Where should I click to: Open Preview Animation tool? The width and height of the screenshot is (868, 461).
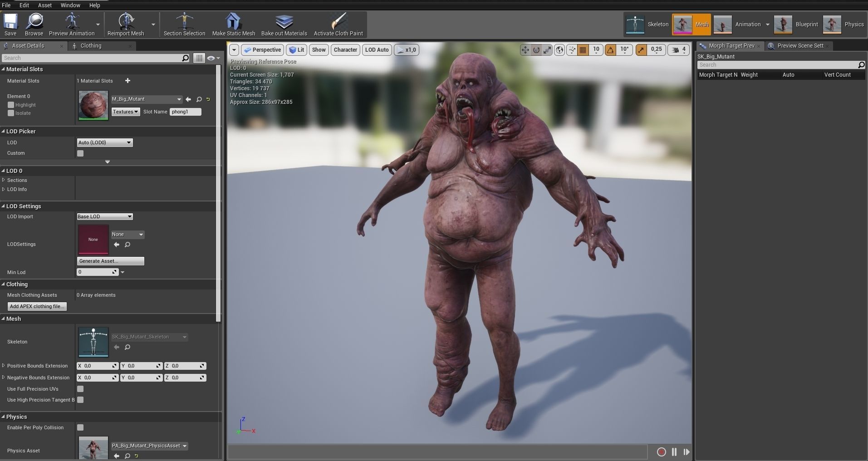(x=72, y=24)
